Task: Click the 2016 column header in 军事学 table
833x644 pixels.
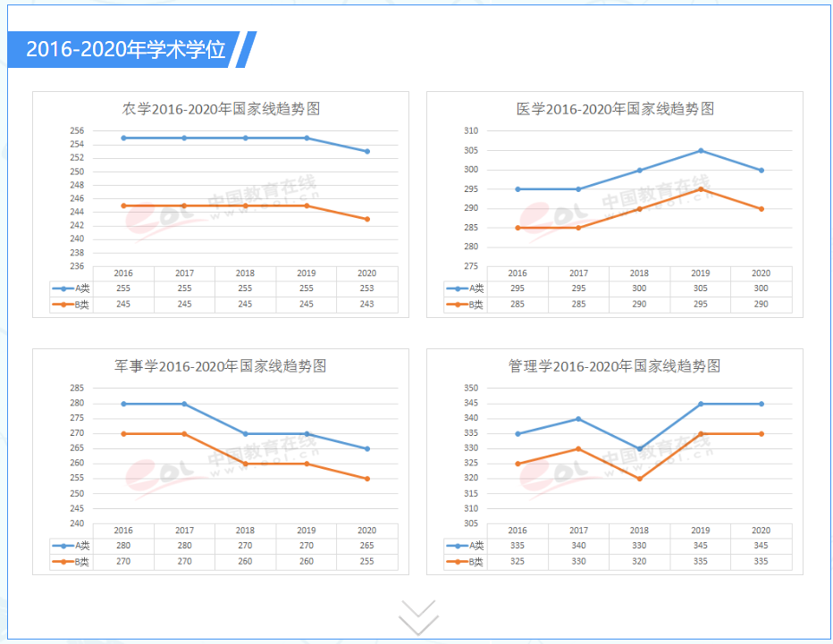Action: click(x=123, y=531)
